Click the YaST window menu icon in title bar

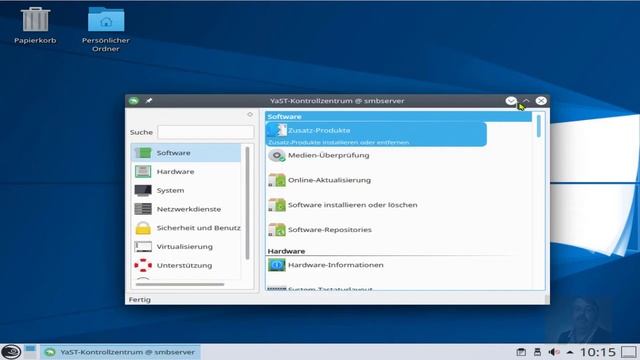pyautogui.click(x=134, y=101)
